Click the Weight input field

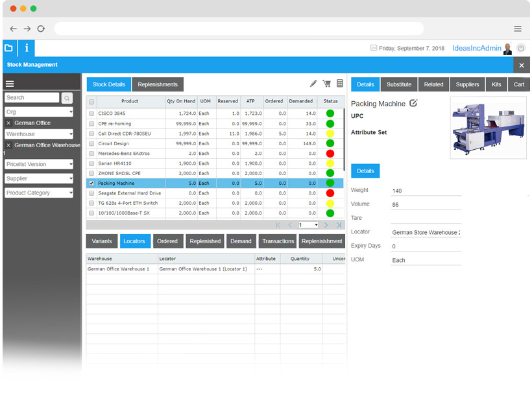tap(426, 191)
